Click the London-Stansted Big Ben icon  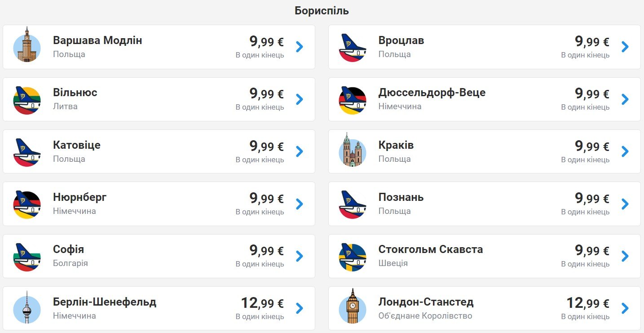coord(353,306)
